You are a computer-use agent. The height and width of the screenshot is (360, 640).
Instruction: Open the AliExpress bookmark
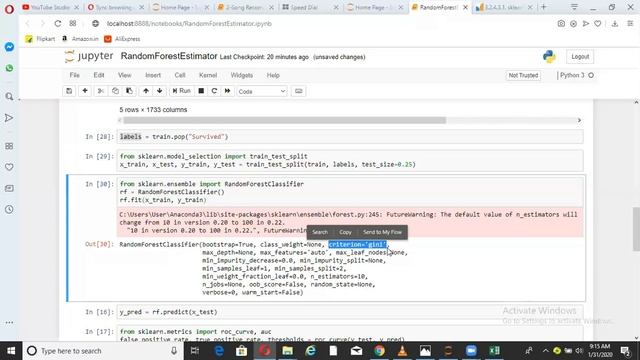coord(122,39)
